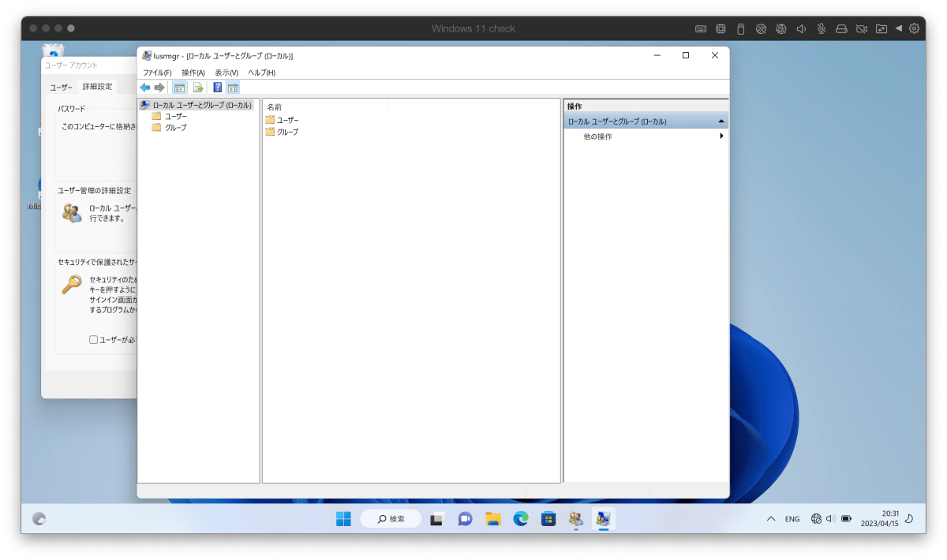Click the lusrmgr title bar app icon
The width and height of the screenshot is (947, 560).
[147, 56]
